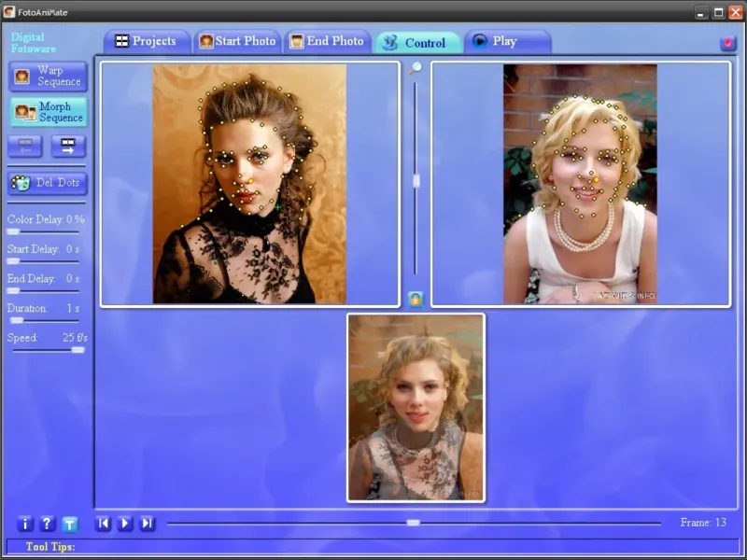Viewport: 747px width, 560px height.
Task: Toggle the padlock lock icon
Action: (x=416, y=299)
